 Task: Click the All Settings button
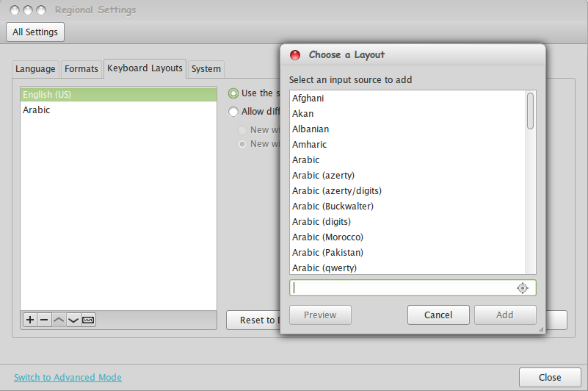point(35,32)
